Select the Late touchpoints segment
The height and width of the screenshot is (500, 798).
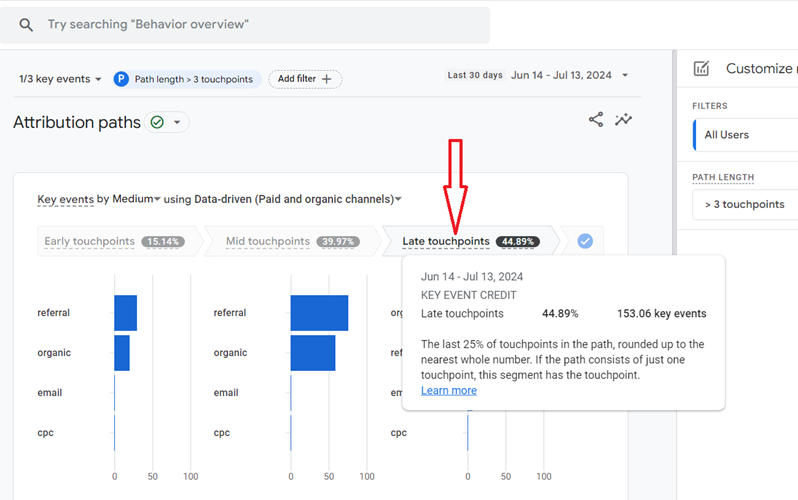pyautogui.click(x=470, y=241)
